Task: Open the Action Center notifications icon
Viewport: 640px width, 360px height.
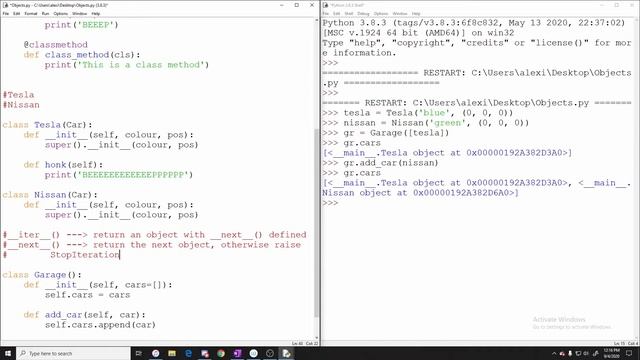Action: pyautogui.click(x=629, y=353)
